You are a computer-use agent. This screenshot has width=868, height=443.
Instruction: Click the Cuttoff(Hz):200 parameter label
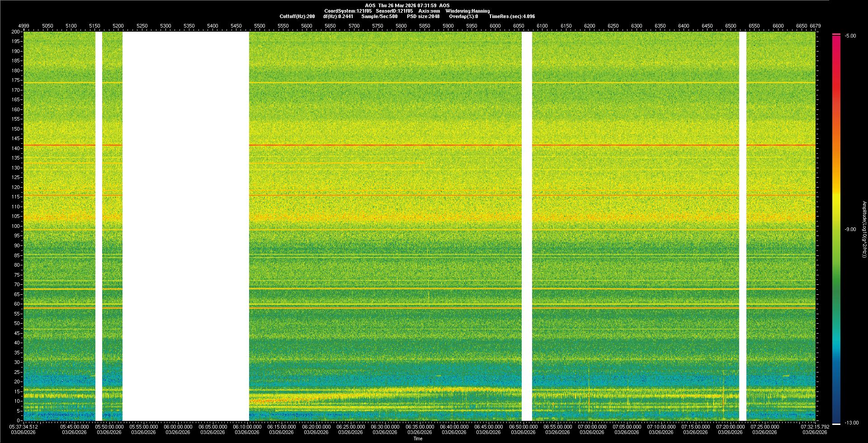pyautogui.click(x=297, y=16)
